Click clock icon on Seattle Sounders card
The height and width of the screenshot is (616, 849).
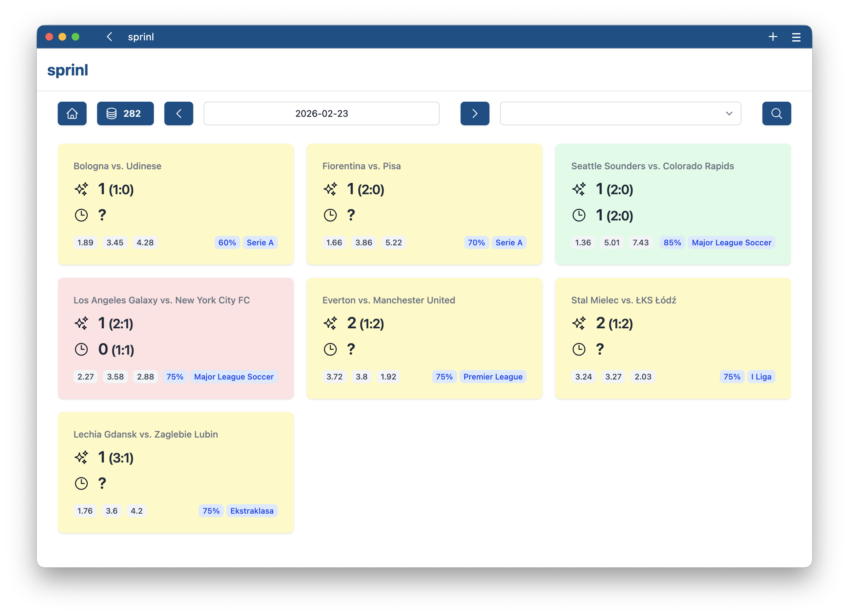tap(579, 215)
